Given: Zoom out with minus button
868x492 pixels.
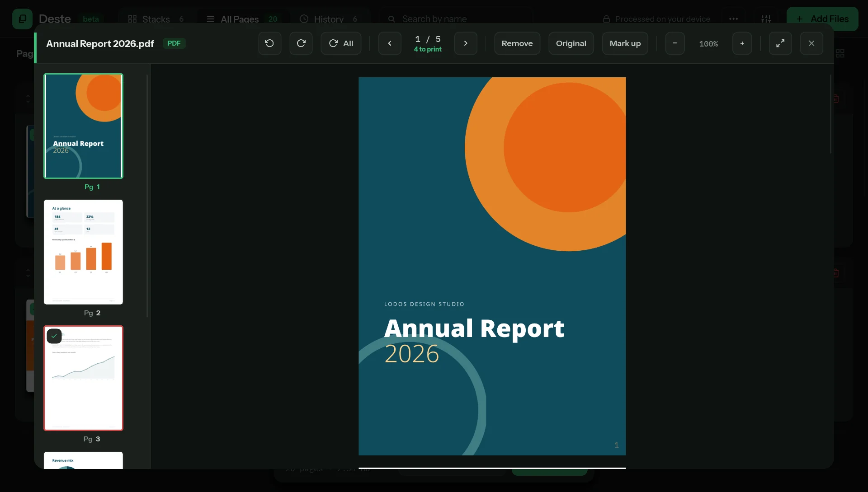Looking at the screenshot, I should [675, 43].
